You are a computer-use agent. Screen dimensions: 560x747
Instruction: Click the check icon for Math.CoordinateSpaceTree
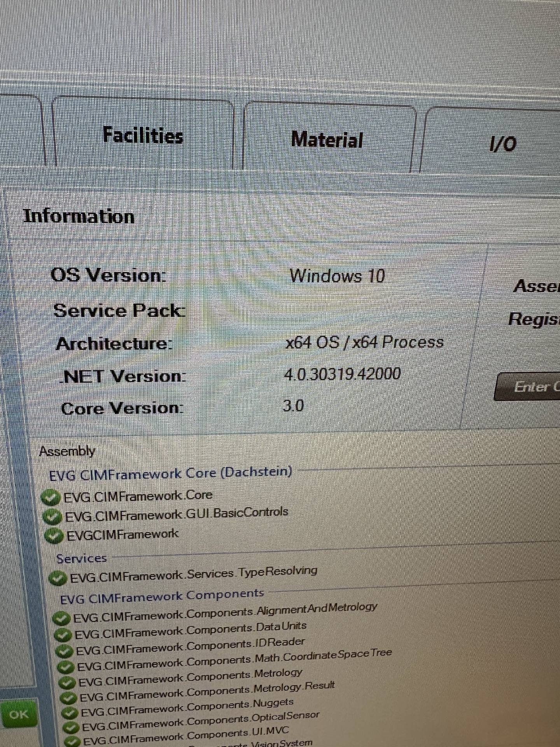coord(66,667)
